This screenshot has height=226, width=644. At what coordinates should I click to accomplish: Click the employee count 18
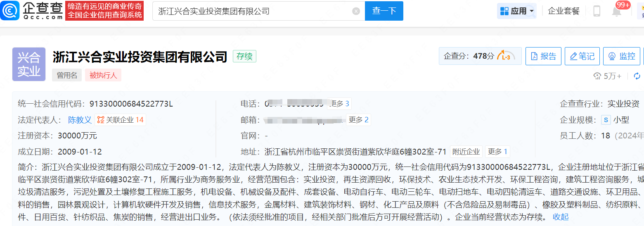pos(606,136)
